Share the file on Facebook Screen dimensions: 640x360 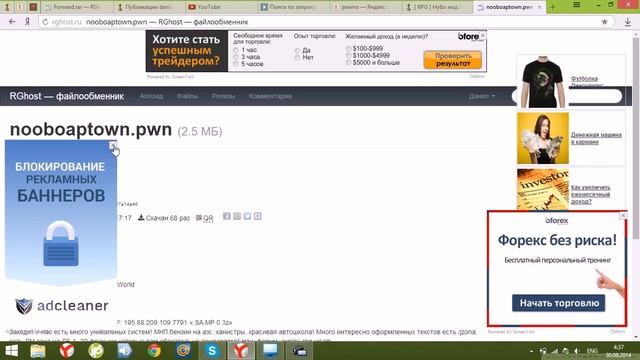click(x=227, y=216)
